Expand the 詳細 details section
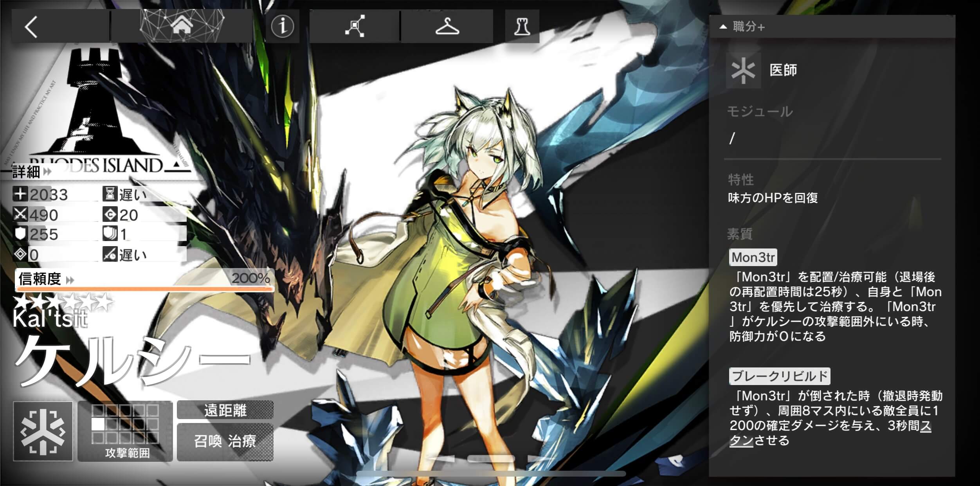This screenshot has height=486, width=980. click(x=32, y=172)
